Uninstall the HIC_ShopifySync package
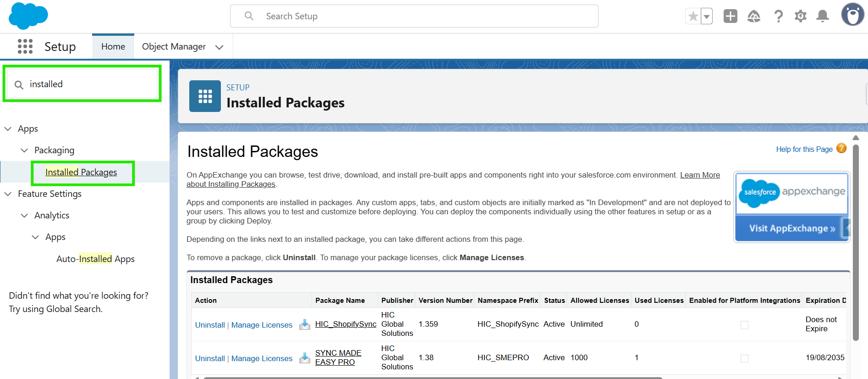 210,325
